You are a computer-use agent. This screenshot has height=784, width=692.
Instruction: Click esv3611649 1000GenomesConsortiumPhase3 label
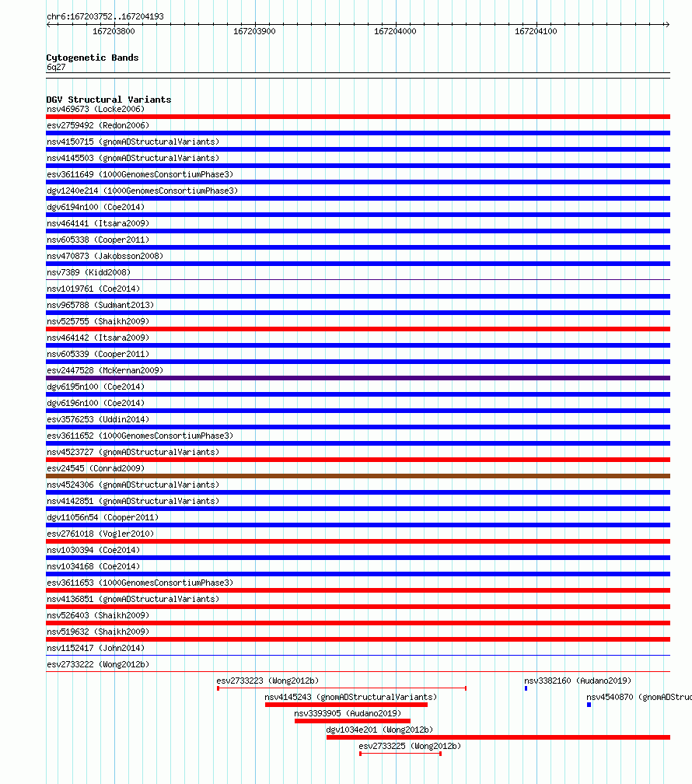coord(140,174)
